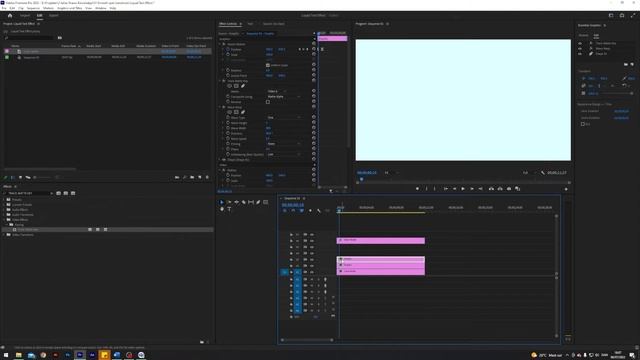This screenshot has height=360, width=640.
Task: Create an ellipse mask under Track Matte Key
Action: tap(229, 86)
